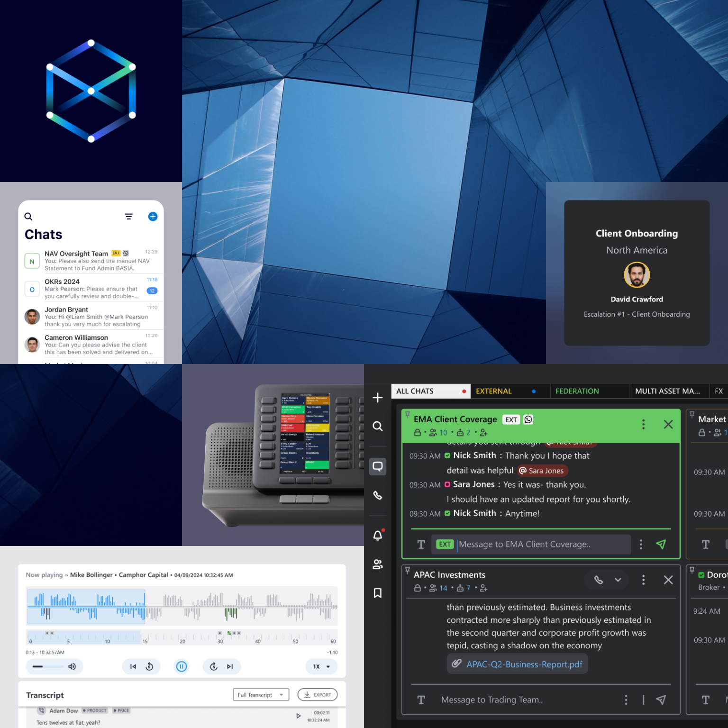Pause the recording playback
Screen dimensions: 728x728
click(x=182, y=666)
